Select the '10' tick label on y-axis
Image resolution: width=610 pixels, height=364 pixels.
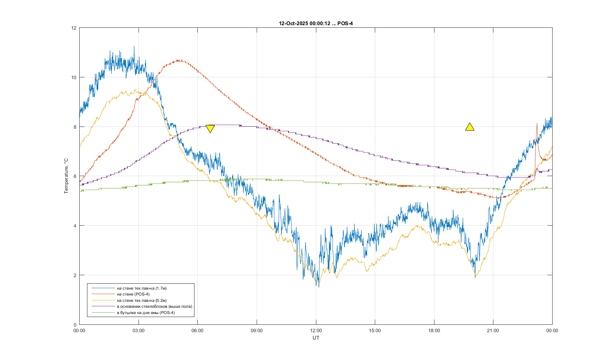point(74,77)
